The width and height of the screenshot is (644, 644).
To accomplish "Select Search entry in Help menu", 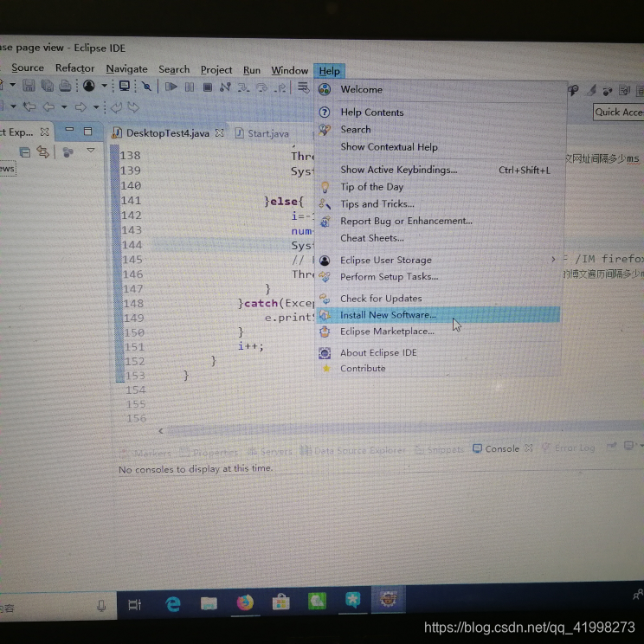I will tap(440, 129).
